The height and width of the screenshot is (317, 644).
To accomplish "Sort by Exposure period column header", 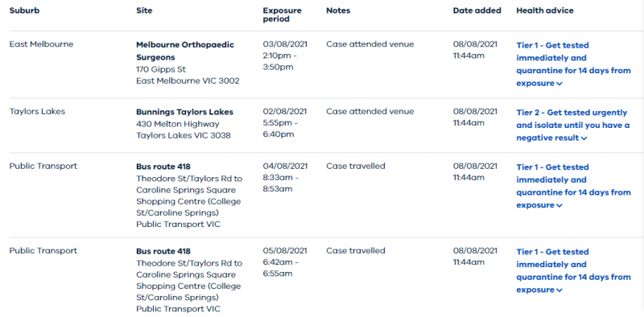I will [283, 14].
